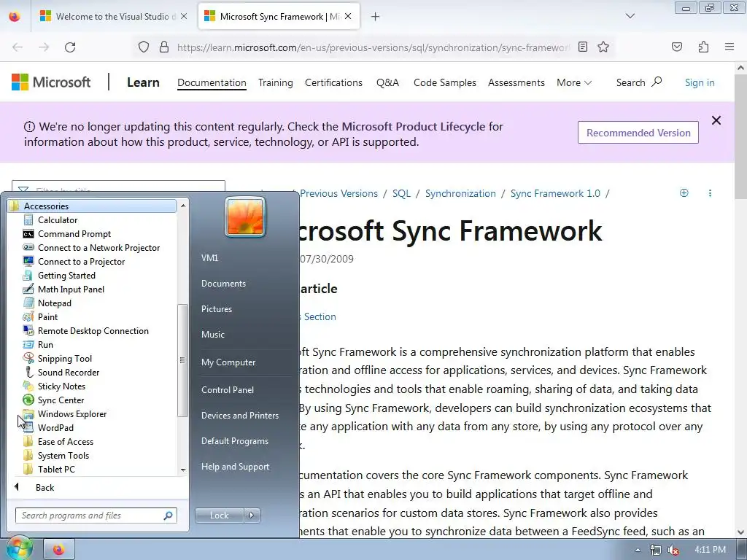The image size is (747, 560).
Task: Show hidden icons arrow in system tray
Action: (638, 550)
